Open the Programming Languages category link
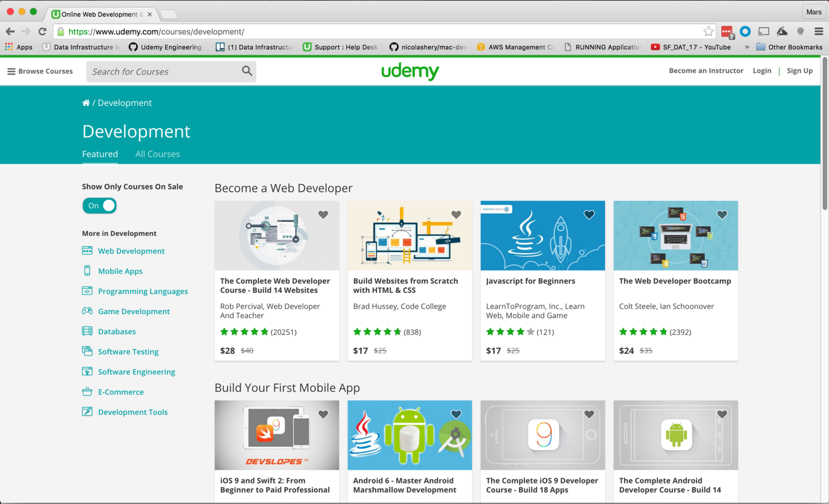 pos(143,291)
